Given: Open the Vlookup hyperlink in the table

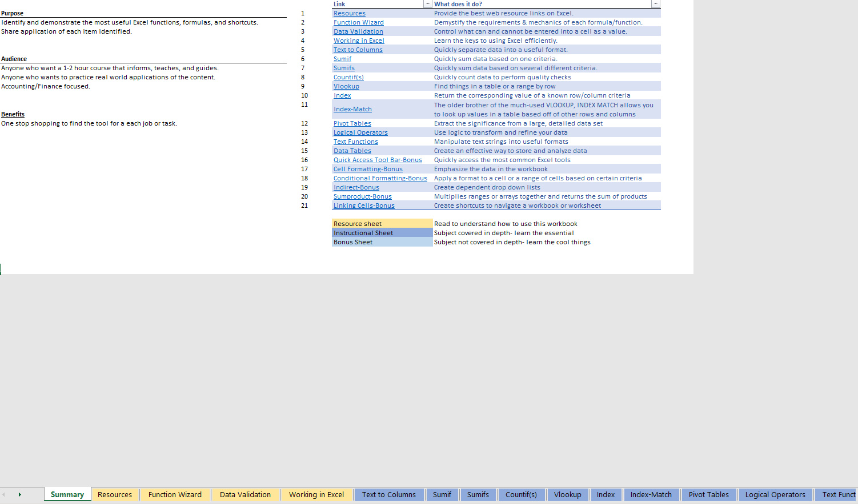Looking at the screenshot, I should pos(346,86).
